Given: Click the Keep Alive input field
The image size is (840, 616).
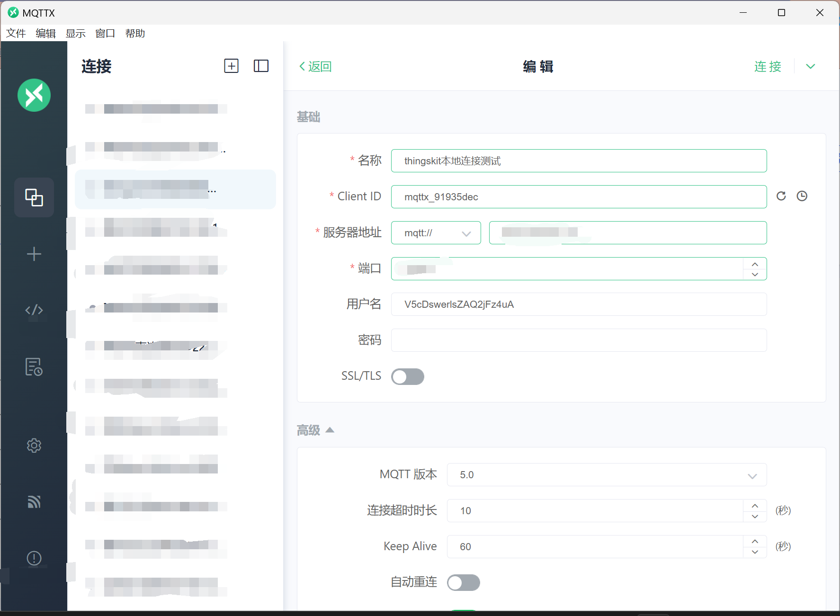Looking at the screenshot, I should pyautogui.click(x=595, y=547).
